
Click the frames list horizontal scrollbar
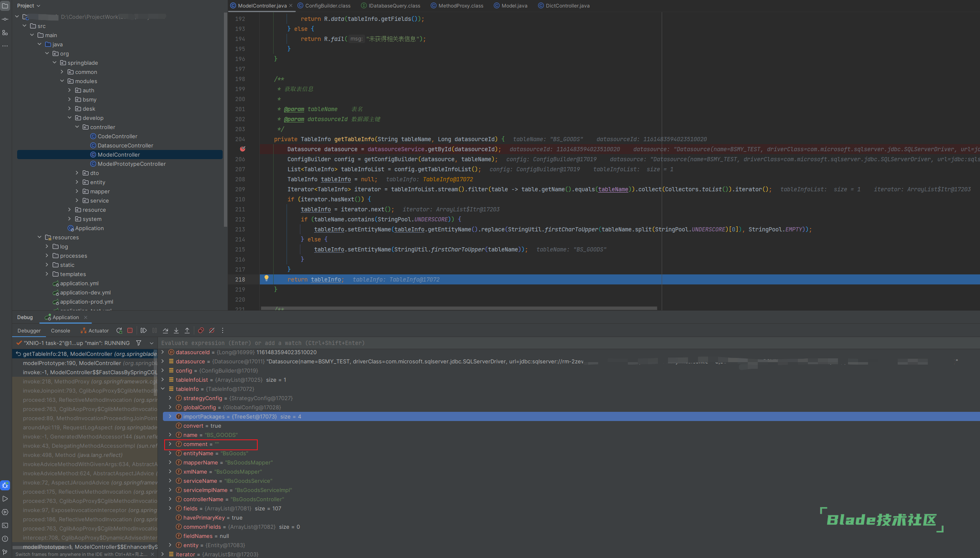click(x=43, y=548)
